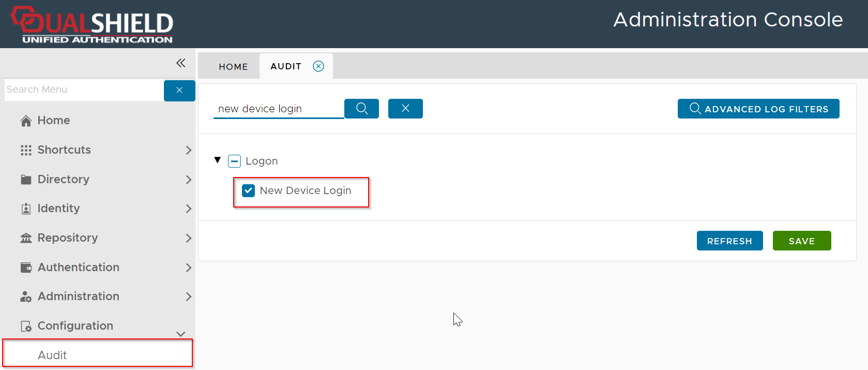Clear the Search Menu field with X button
The height and width of the screenshot is (370, 868).
click(x=179, y=91)
